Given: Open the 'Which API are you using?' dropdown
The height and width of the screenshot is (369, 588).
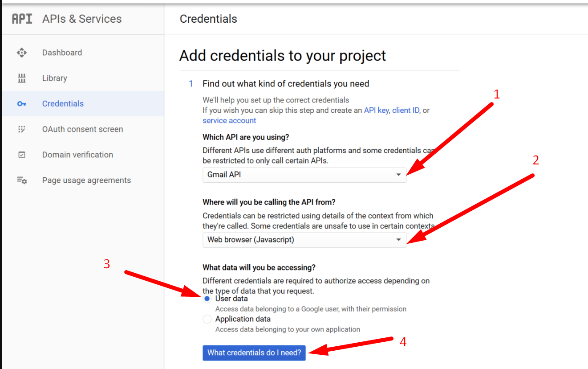Looking at the screenshot, I should (304, 175).
